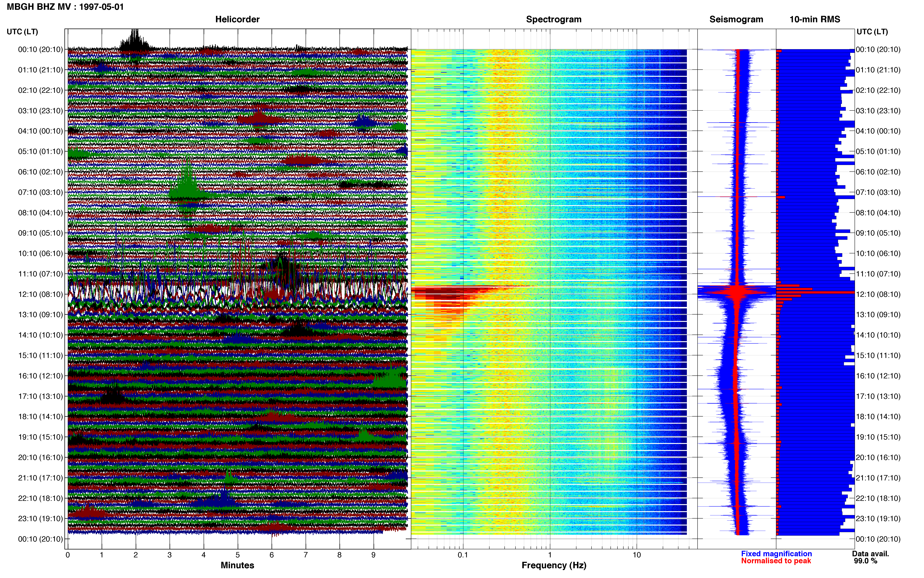Click the 5 tick on the Minutes axis
The width and height of the screenshot is (924, 578).
click(238, 555)
